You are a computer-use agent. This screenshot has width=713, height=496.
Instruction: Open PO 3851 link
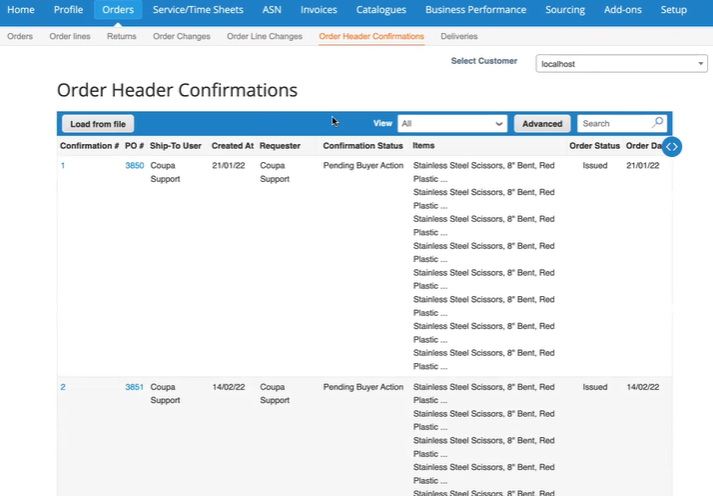pyautogui.click(x=134, y=387)
